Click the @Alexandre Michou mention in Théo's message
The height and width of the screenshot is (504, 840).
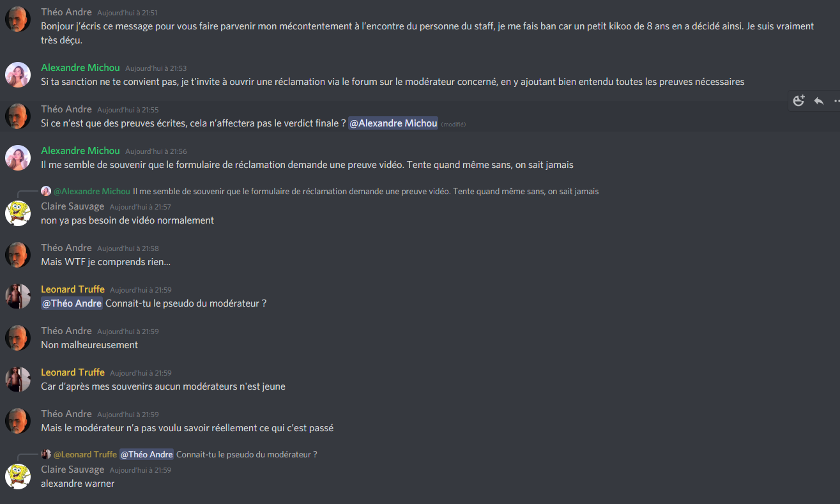[393, 123]
